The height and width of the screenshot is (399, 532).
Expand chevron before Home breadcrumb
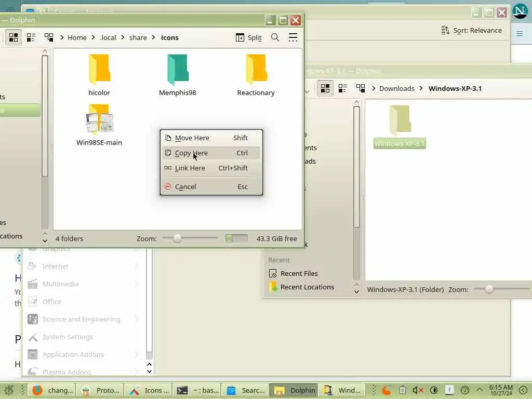[x=62, y=37]
